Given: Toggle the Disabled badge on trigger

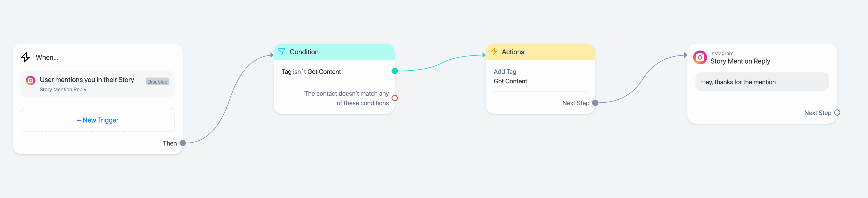Looking at the screenshot, I should [x=157, y=82].
